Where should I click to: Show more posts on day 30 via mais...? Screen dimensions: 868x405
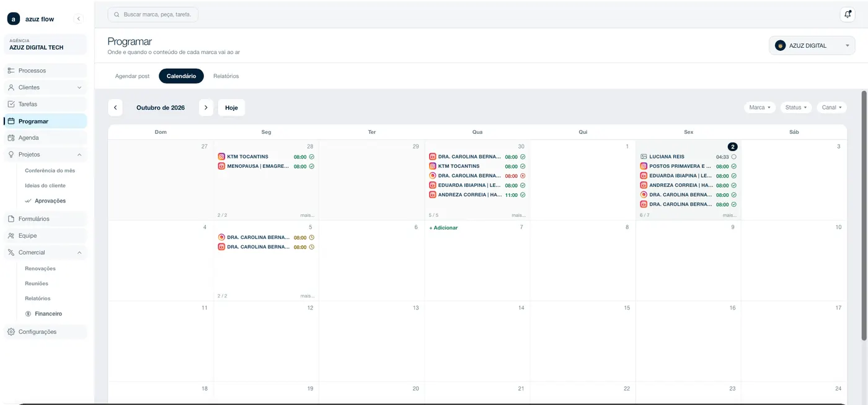[x=518, y=216]
